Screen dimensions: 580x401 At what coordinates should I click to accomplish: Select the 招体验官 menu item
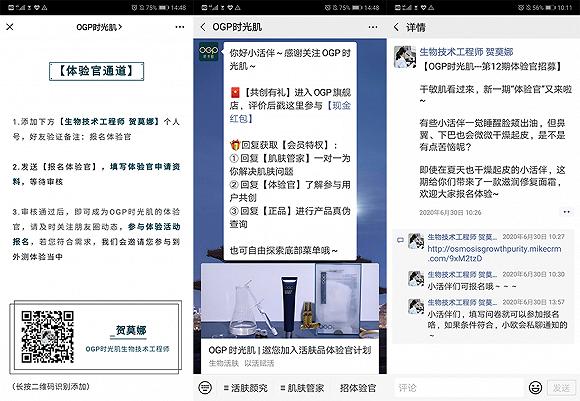pos(358,388)
